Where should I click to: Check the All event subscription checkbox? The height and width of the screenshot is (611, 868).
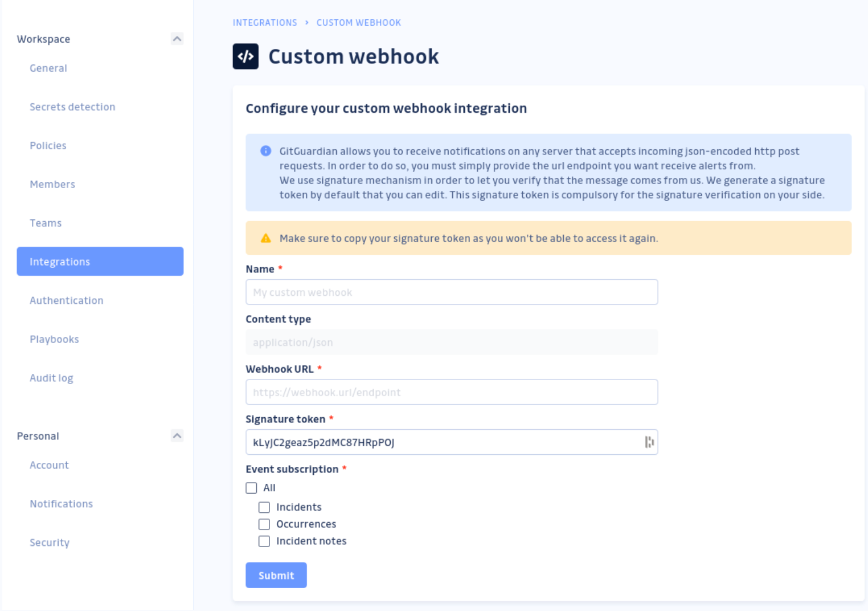[x=252, y=488]
